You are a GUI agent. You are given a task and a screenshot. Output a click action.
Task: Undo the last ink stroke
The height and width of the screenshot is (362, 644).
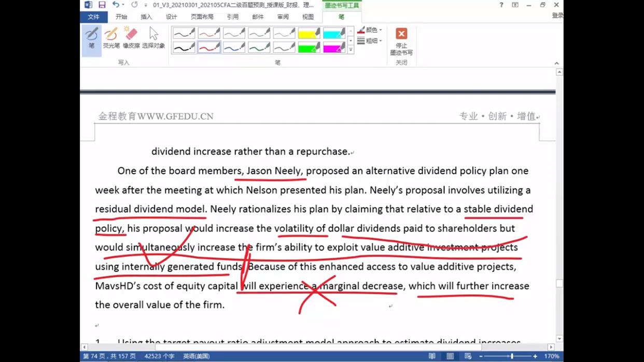coord(116,5)
